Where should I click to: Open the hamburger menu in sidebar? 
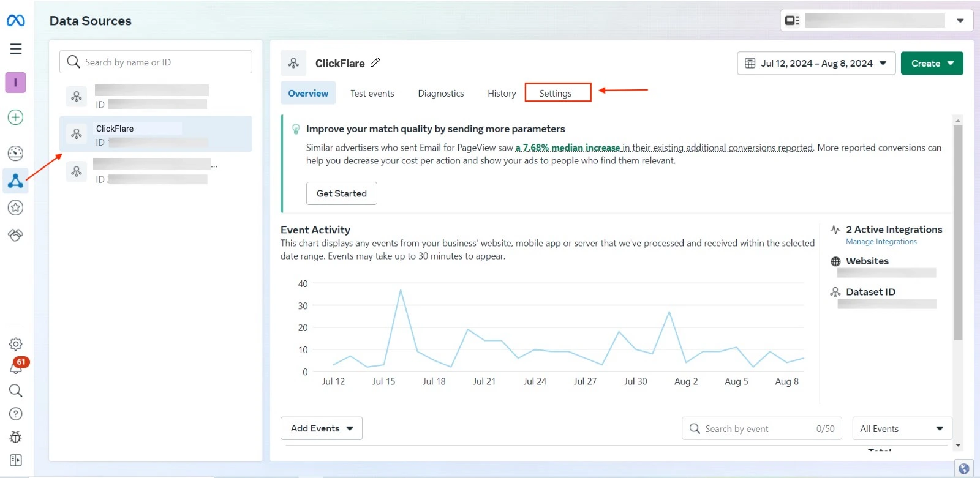click(16, 49)
